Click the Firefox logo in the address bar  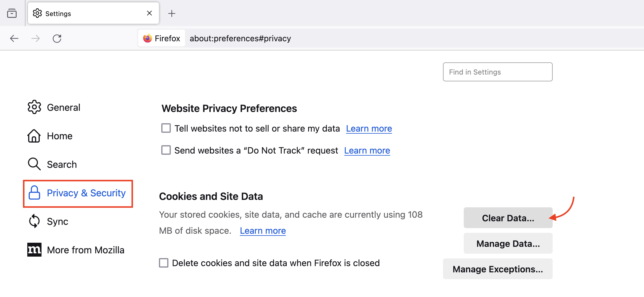coord(147,38)
